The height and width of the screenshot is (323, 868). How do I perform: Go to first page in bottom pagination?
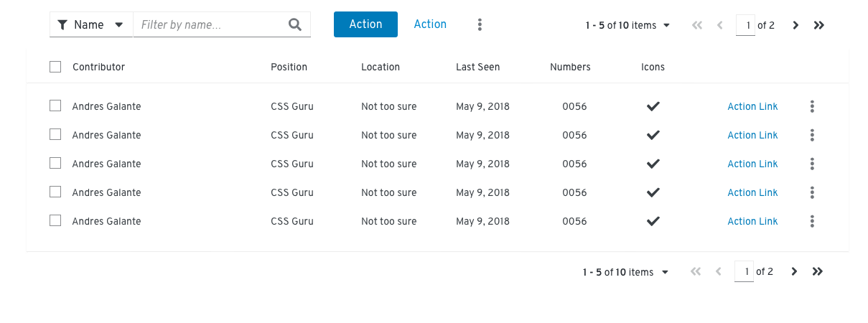[695, 271]
